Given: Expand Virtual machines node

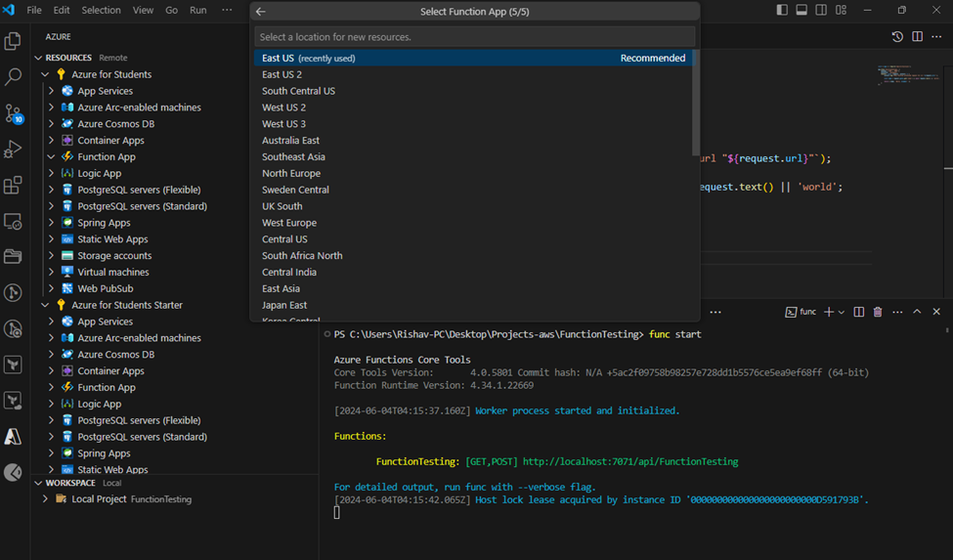Looking at the screenshot, I should click(x=51, y=272).
